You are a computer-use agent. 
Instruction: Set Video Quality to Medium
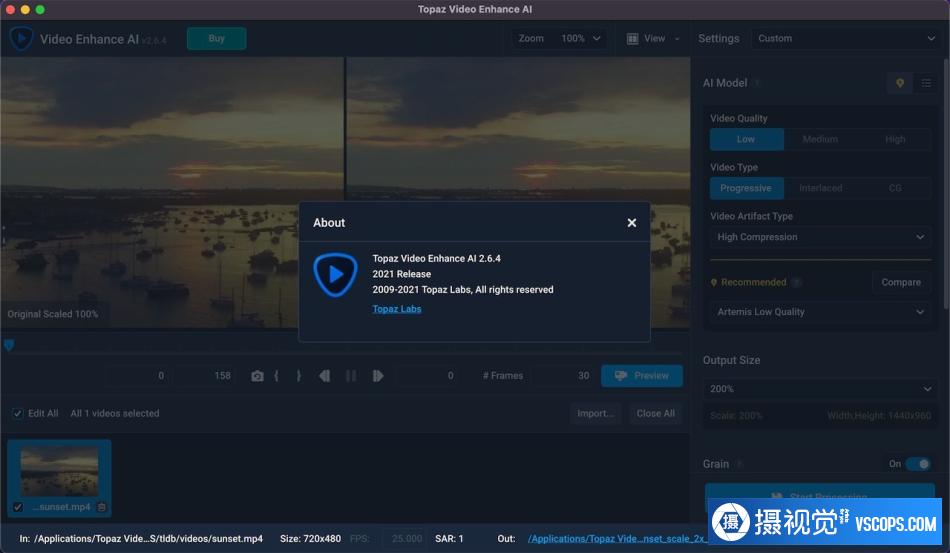click(x=820, y=139)
